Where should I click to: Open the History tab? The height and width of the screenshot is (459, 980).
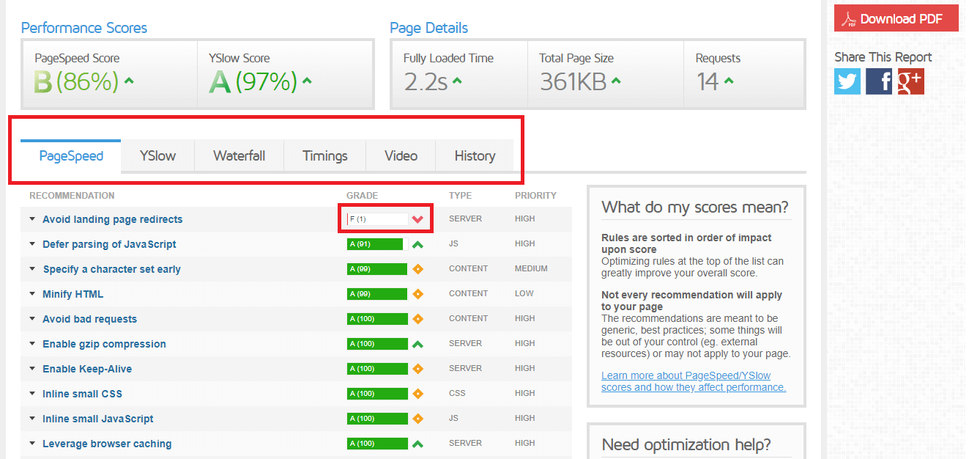click(x=475, y=156)
